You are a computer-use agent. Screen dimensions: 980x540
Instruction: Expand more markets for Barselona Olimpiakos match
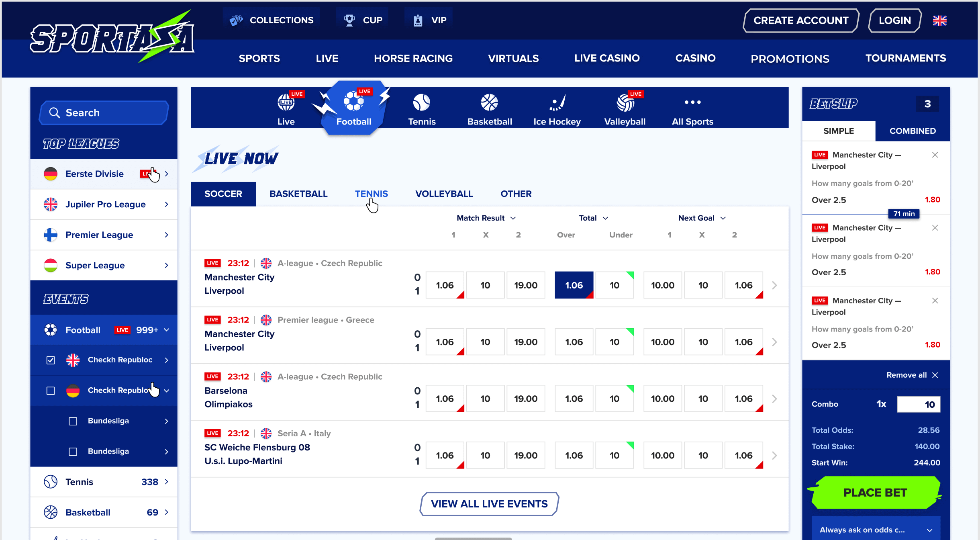[x=775, y=399]
